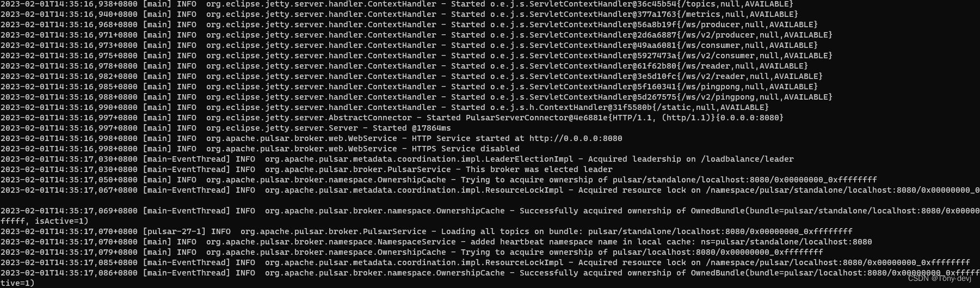The image size is (980, 288).
Task: Click the CSDN @Tony-devj watermark
Action: tap(939, 278)
